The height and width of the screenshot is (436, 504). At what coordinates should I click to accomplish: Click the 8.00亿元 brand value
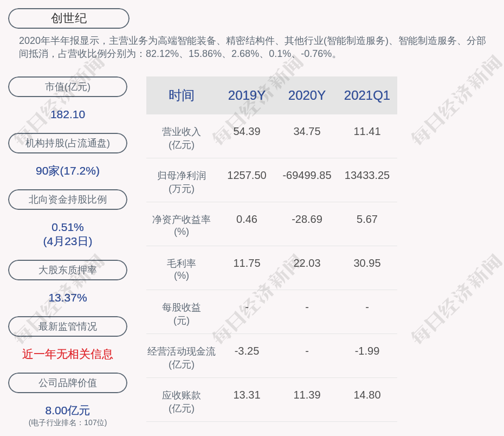click(x=68, y=411)
